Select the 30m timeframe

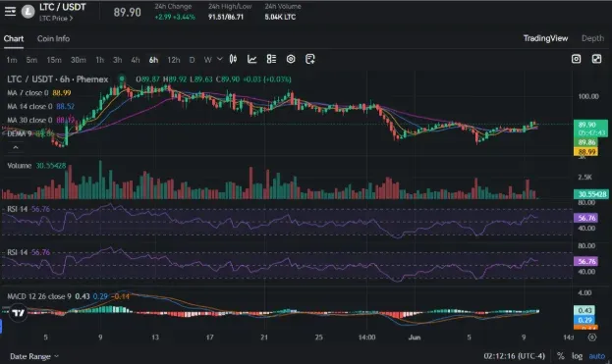pos(78,60)
